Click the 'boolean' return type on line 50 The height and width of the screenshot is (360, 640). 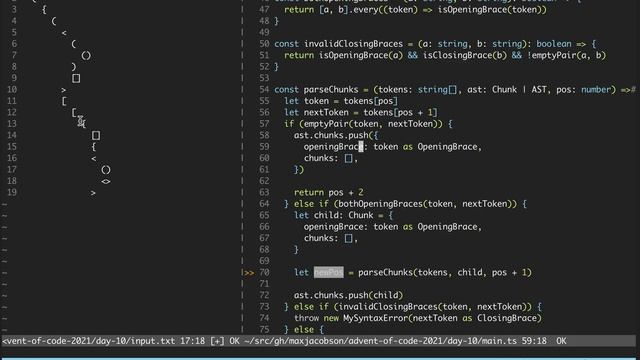click(x=554, y=44)
